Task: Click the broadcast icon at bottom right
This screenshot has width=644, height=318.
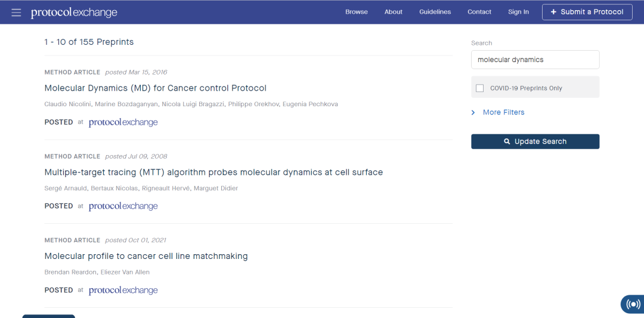Action: click(633, 304)
